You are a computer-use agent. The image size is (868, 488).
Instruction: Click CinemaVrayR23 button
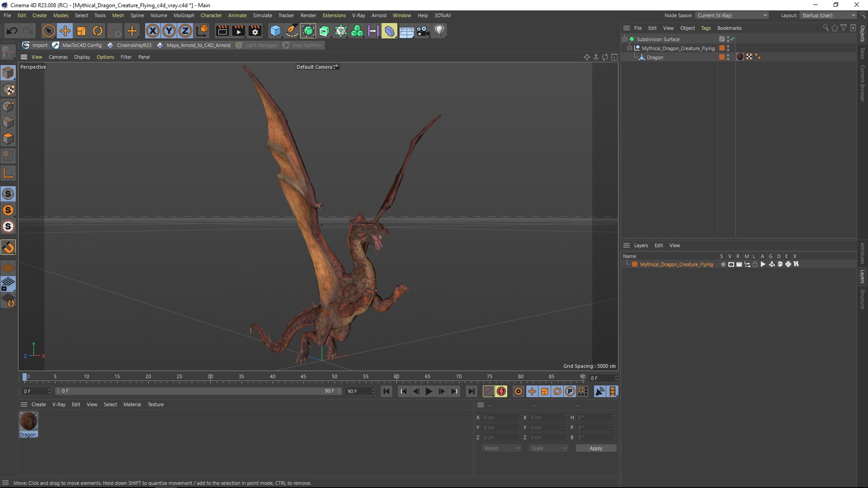click(129, 45)
